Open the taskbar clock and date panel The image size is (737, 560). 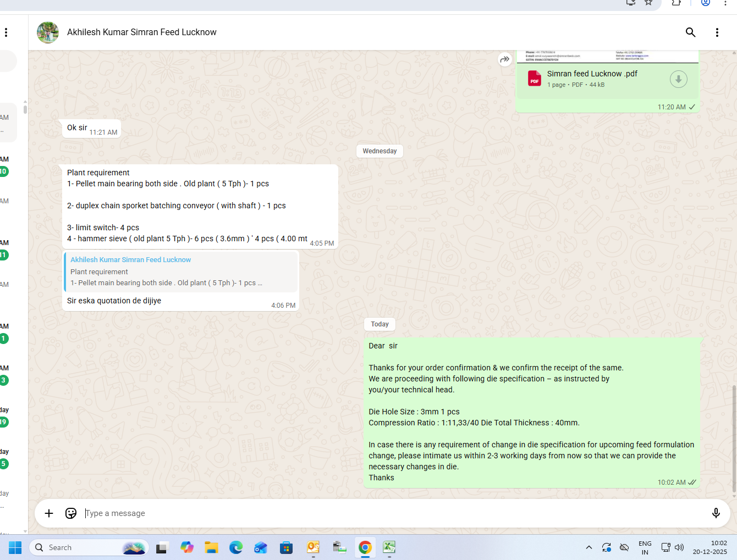click(x=710, y=547)
